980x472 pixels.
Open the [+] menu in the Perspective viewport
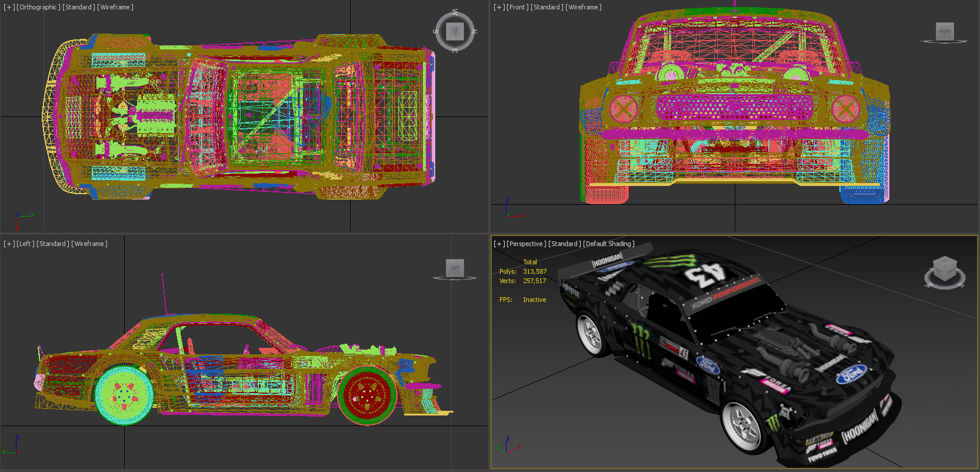499,244
